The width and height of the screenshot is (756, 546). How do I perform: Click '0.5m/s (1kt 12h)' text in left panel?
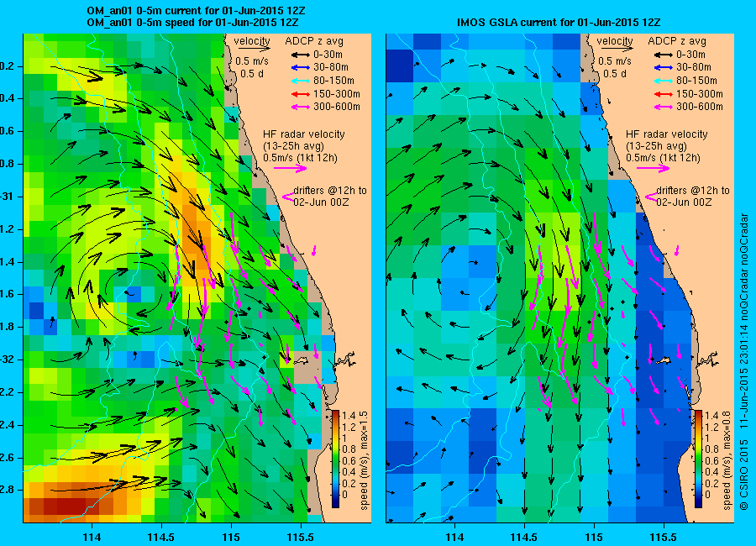coord(300,158)
